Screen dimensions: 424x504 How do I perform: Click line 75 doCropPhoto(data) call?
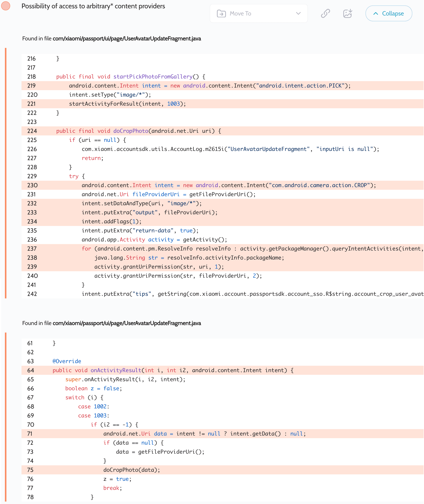point(131,470)
